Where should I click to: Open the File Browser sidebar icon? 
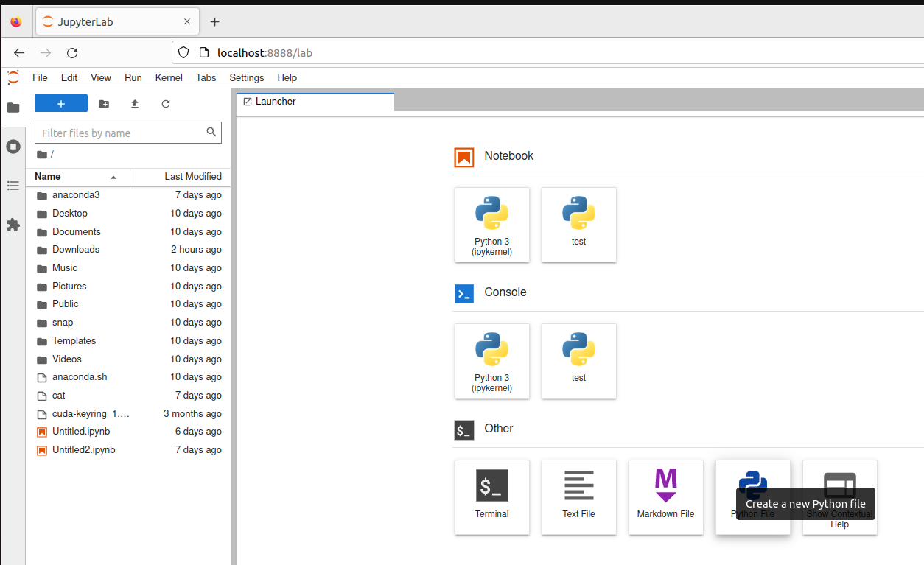pyautogui.click(x=13, y=108)
